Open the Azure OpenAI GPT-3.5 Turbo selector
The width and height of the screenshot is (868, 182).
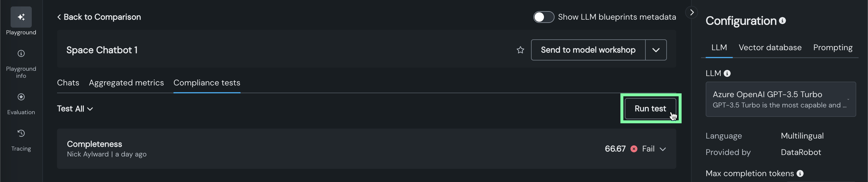pos(780,100)
